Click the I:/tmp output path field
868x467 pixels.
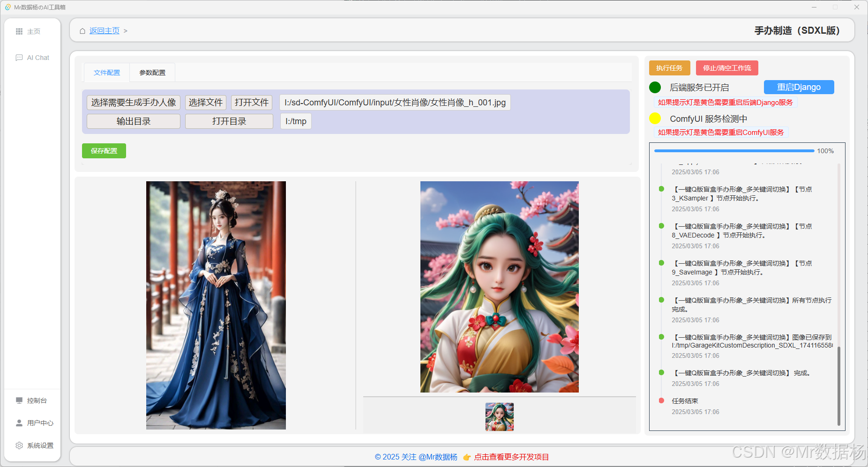[296, 121]
